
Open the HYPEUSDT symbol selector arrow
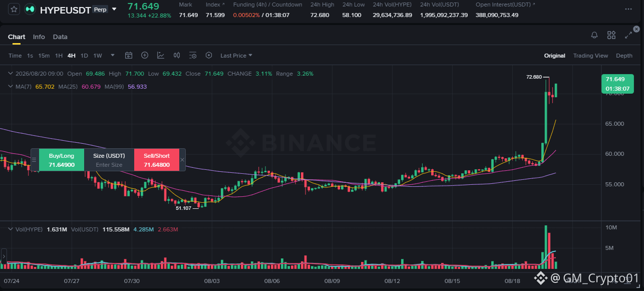pyautogui.click(x=114, y=9)
